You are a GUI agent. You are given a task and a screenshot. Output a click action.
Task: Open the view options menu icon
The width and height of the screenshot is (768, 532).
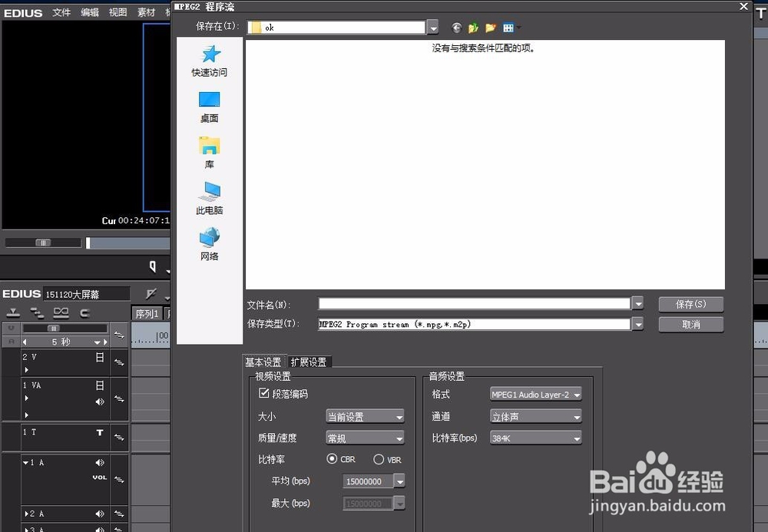(x=509, y=28)
